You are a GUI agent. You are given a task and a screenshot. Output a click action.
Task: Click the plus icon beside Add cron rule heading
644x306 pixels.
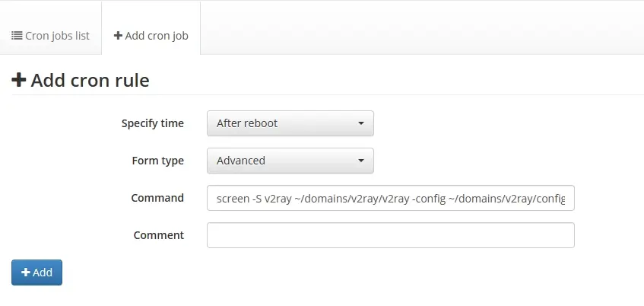click(19, 80)
